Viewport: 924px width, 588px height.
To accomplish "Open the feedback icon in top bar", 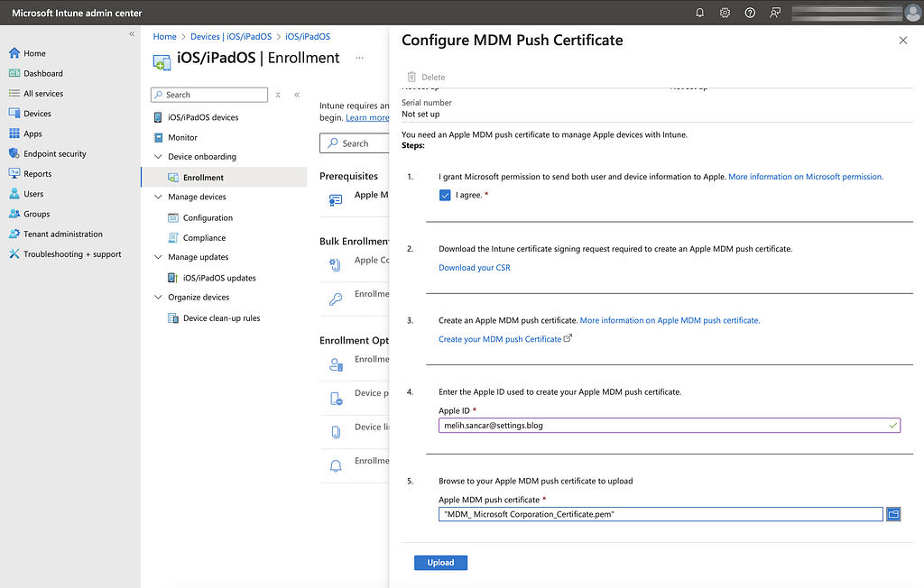I will click(x=775, y=13).
